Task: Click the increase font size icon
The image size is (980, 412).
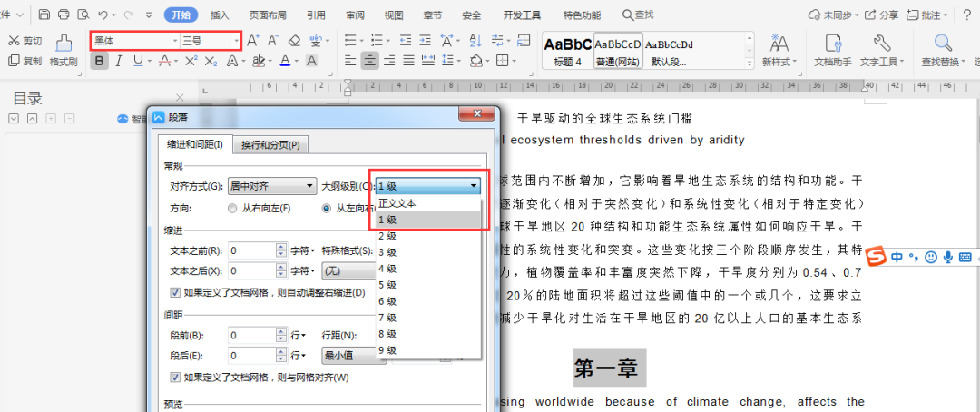Action: click(x=253, y=41)
